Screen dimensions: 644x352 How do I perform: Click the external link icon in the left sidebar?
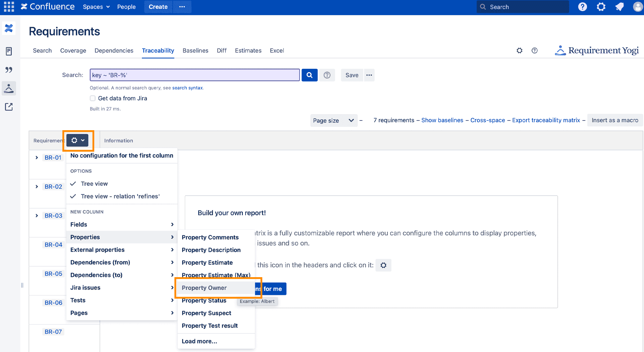click(x=9, y=107)
